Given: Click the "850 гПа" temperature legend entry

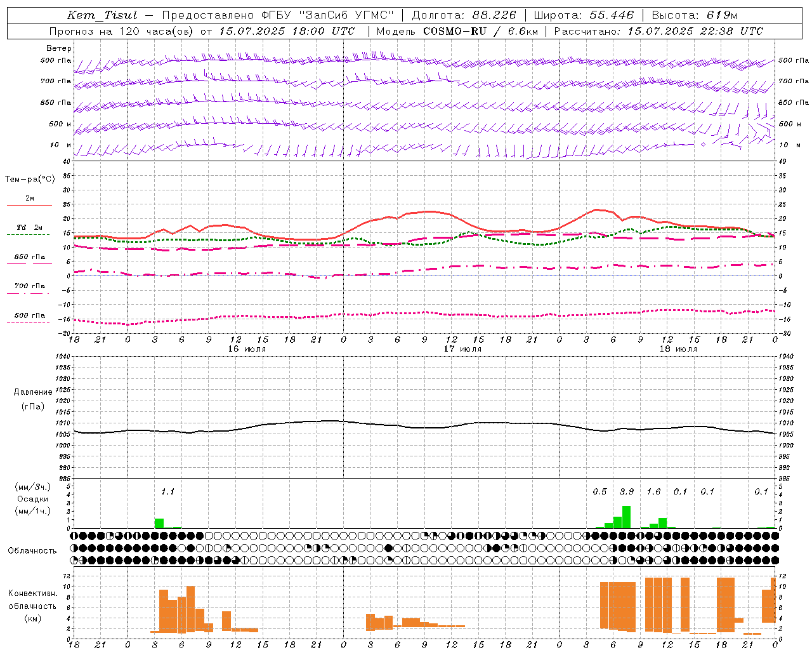Looking at the screenshot, I should (x=29, y=257).
